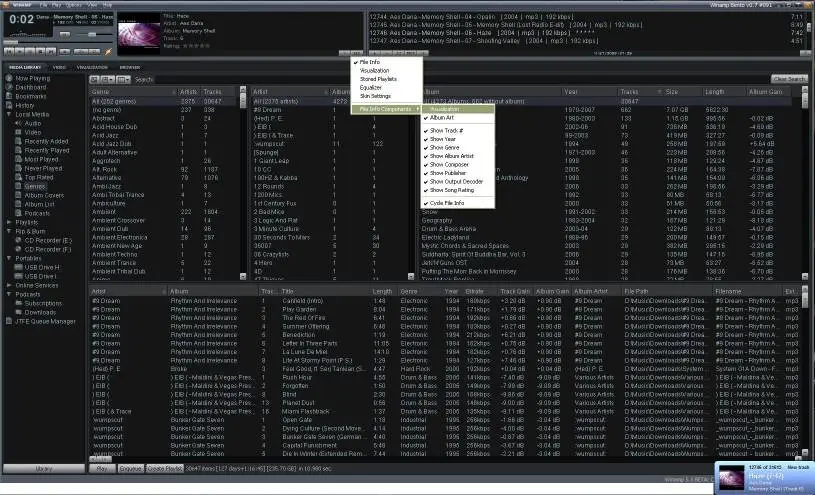
Task: Expand the Online Services tree node
Action: point(9,285)
